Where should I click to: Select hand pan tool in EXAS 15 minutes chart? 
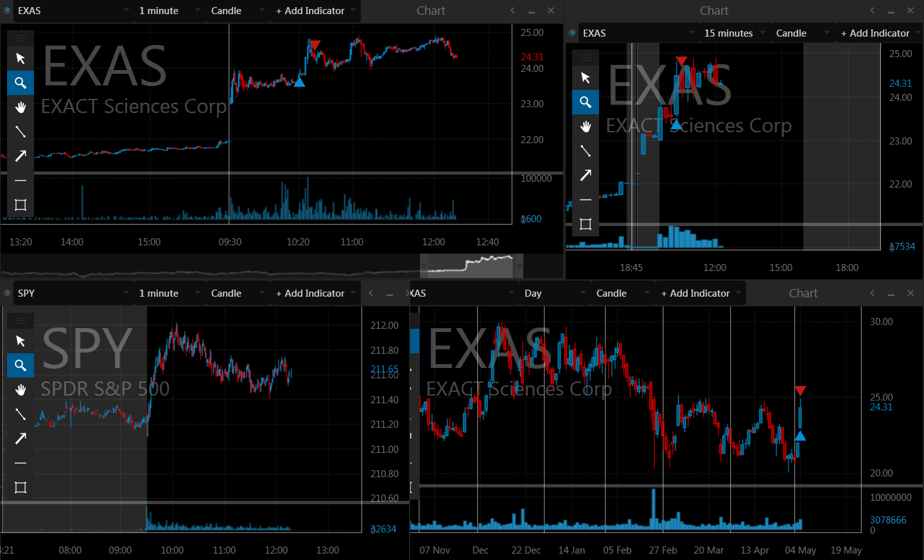coord(586,127)
